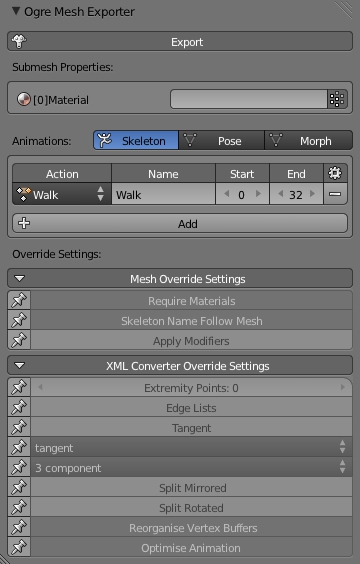Image resolution: width=360 pixels, height=564 pixels.
Task: Switch to the Pose animations tab
Action: point(222,140)
